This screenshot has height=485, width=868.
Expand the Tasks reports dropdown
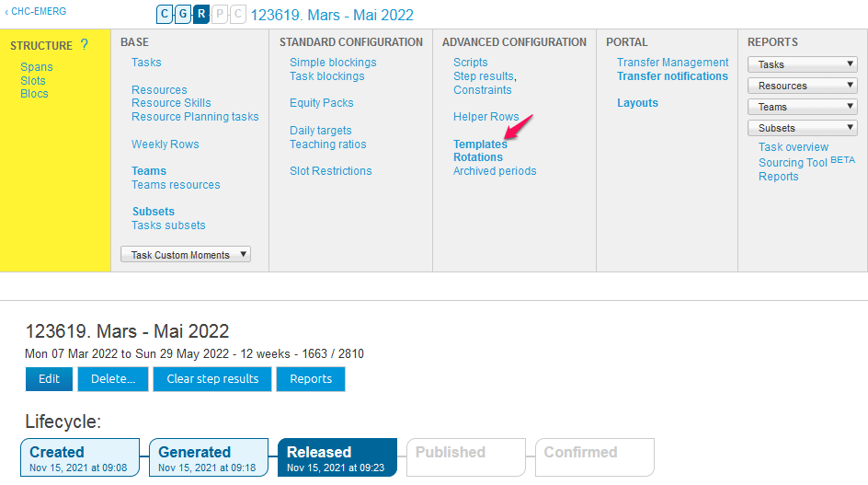click(802, 64)
